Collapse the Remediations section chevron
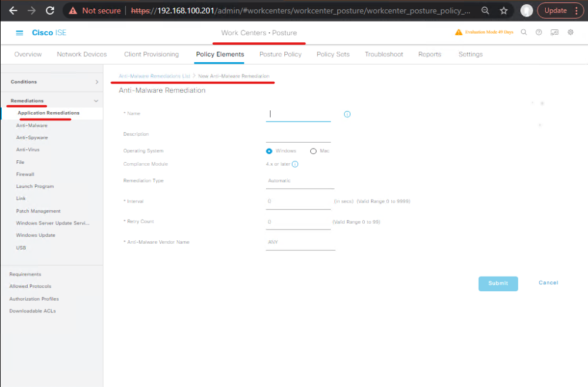The image size is (588, 387). [96, 101]
